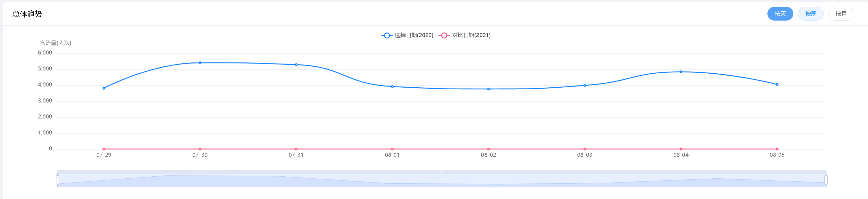Click the 总体趋势 panel title
The height and width of the screenshot is (199, 868).
[x=27, y=14]
